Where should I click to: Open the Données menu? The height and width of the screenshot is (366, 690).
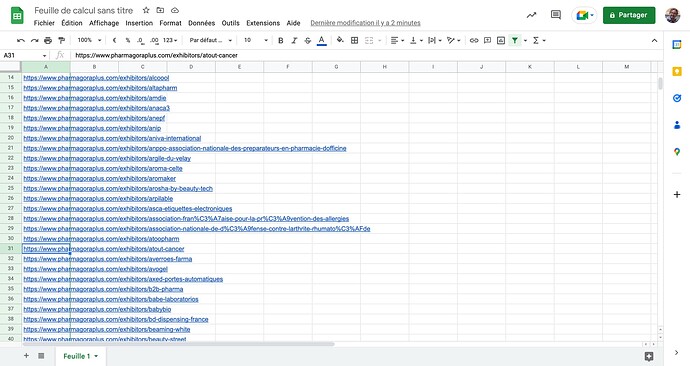click(202, 23)
